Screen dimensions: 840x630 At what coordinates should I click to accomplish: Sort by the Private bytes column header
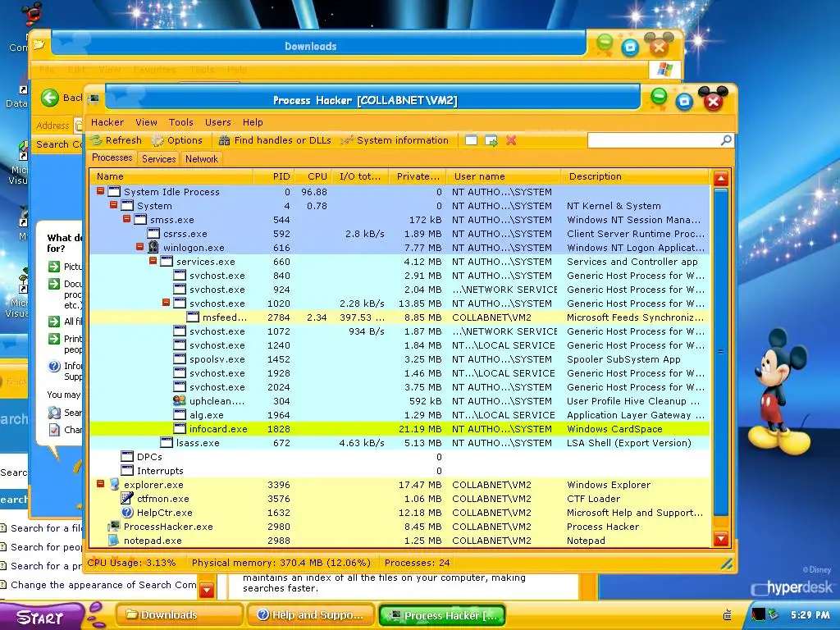pyautogui.click(x=418, y=176)
